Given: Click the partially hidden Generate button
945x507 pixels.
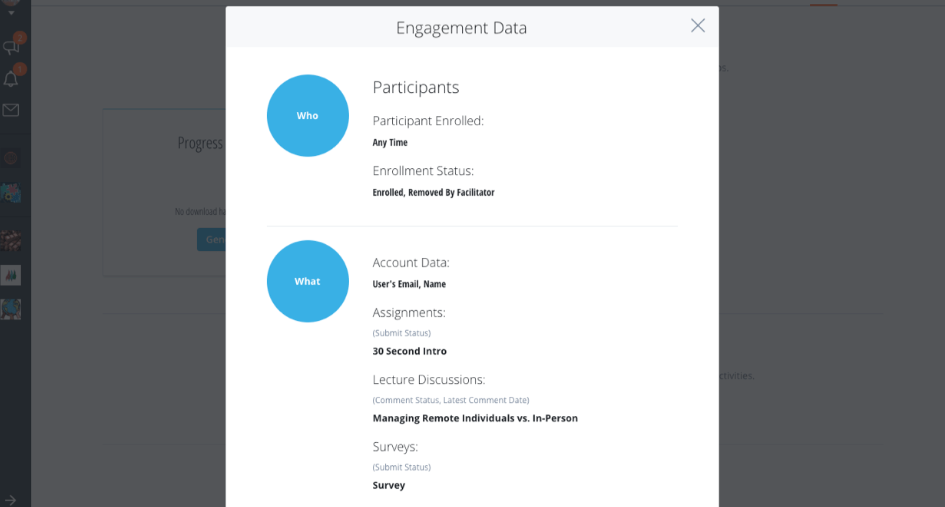Looking at the screenshot, I should (212, 240).
